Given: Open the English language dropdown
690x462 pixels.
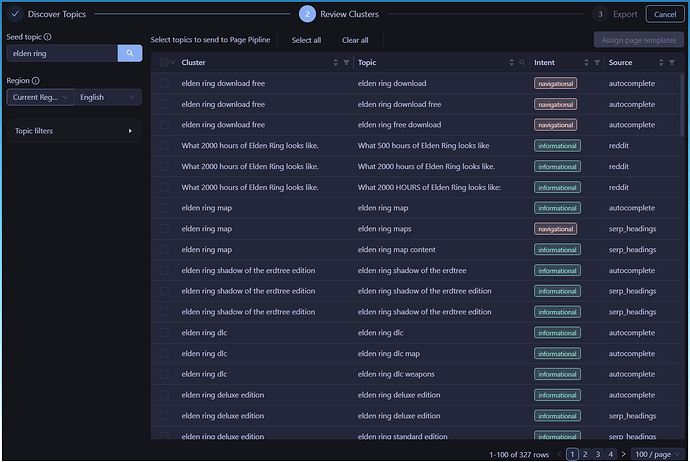Looking at the screenshot, I should pos(108,97).
